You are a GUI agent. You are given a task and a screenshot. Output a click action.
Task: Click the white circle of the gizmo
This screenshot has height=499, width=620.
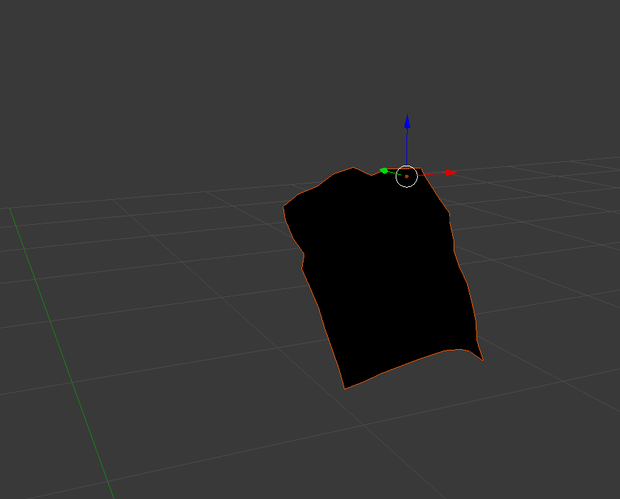pos(406,176)
